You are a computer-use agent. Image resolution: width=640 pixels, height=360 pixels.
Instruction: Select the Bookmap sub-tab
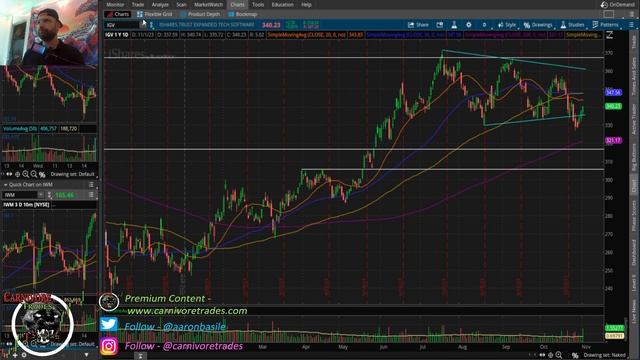(243, 14)
